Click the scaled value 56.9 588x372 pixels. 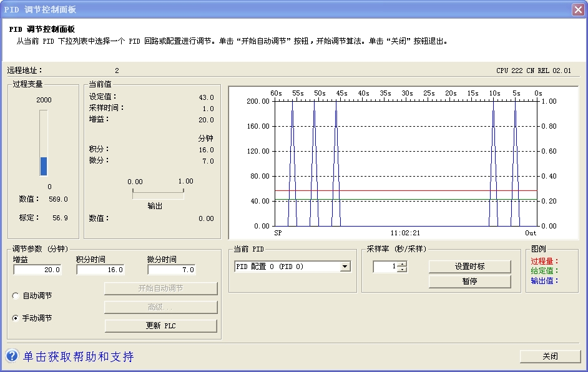click(60, 218)
